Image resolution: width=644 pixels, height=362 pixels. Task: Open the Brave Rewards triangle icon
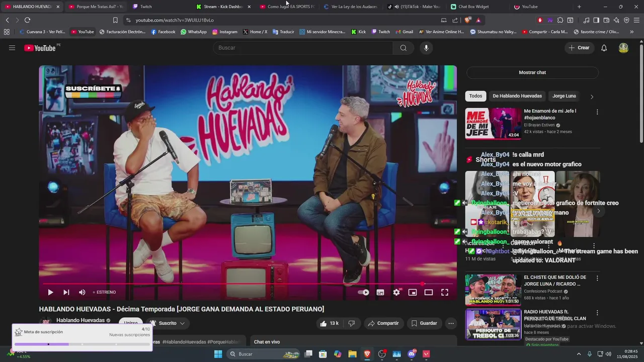pos(478,20)
